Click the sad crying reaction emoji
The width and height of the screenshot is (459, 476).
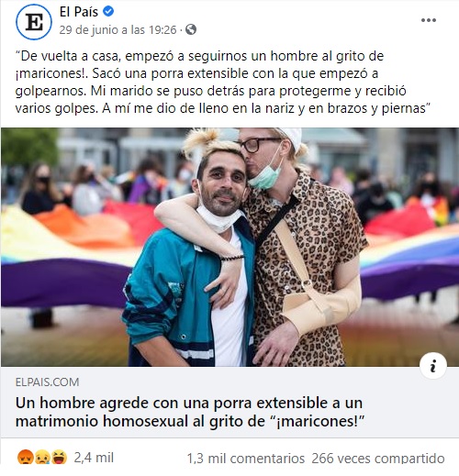(x=41, y=458)
